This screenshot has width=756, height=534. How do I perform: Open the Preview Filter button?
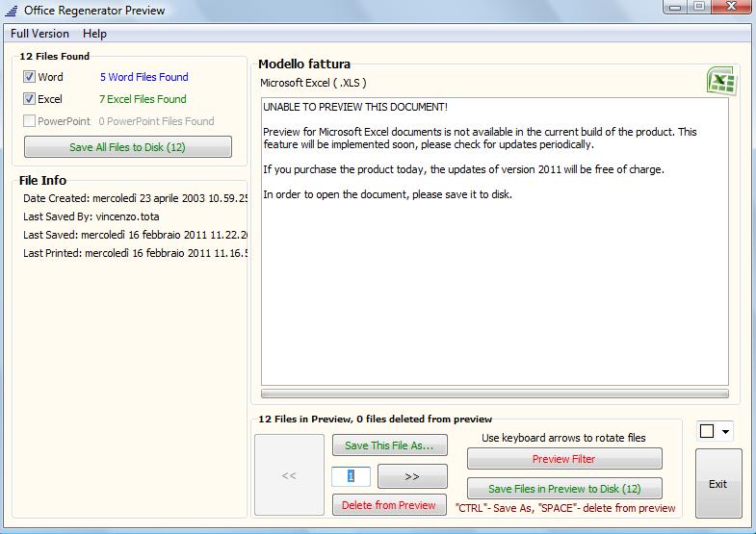[564, 459]
